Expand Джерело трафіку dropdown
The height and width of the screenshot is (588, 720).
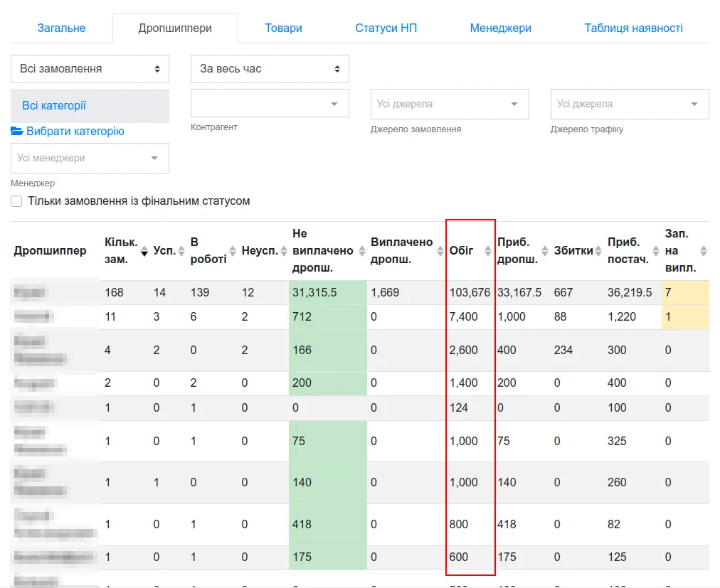click(630, 105)
